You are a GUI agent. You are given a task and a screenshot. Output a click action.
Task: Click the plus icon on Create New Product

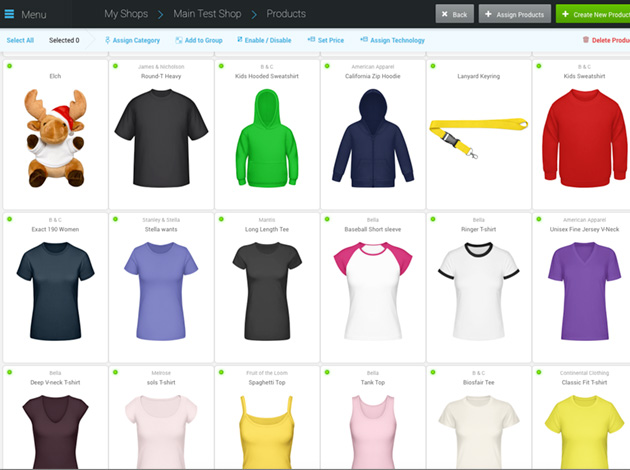click(x=565, y=14)
